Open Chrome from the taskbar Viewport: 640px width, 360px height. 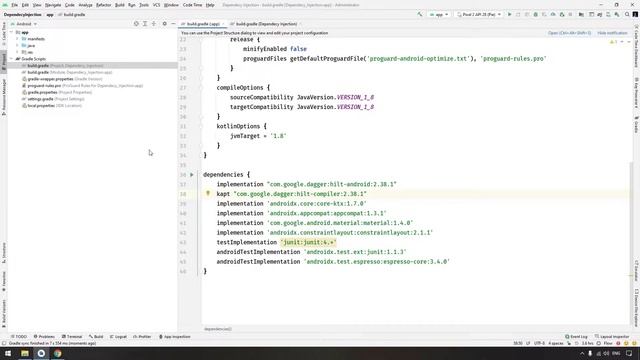tap(58, 353)
